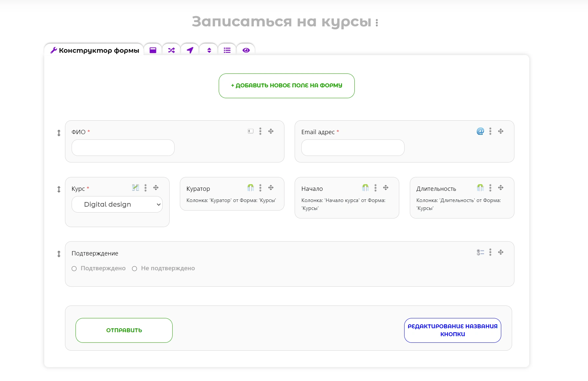588x381 pixels.
Task: Open the Конструктор формы tab
Action: click(x=94, y=50)
